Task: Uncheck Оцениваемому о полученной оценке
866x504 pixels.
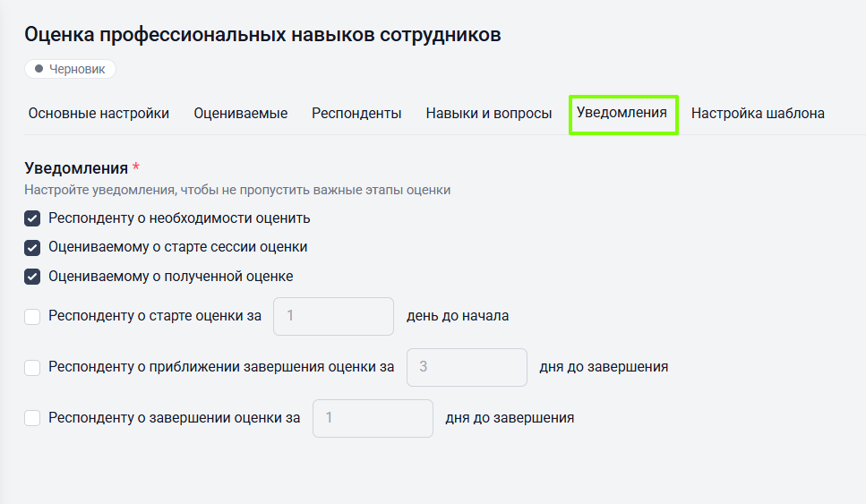Action: click(x=32, y=277)
